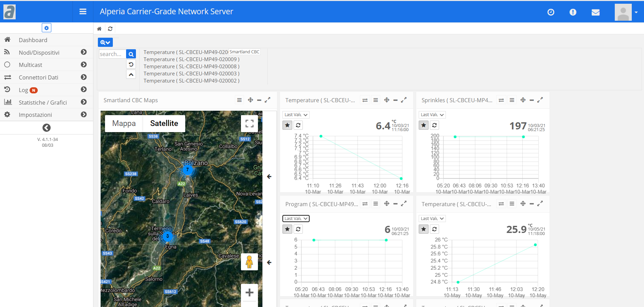Switch map to Satellite view
This screenshot has height=307, width=644.
pos(164,123)
